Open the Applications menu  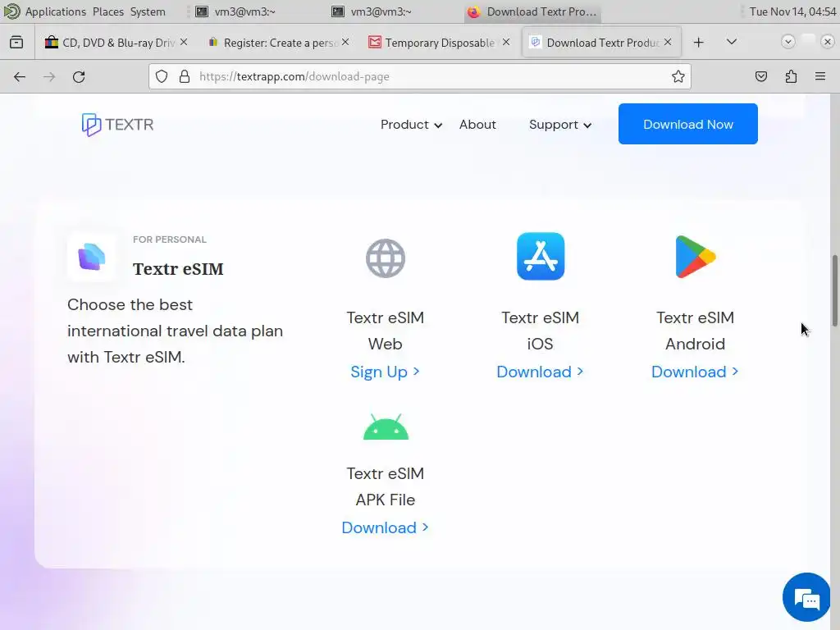coord(55,11)
